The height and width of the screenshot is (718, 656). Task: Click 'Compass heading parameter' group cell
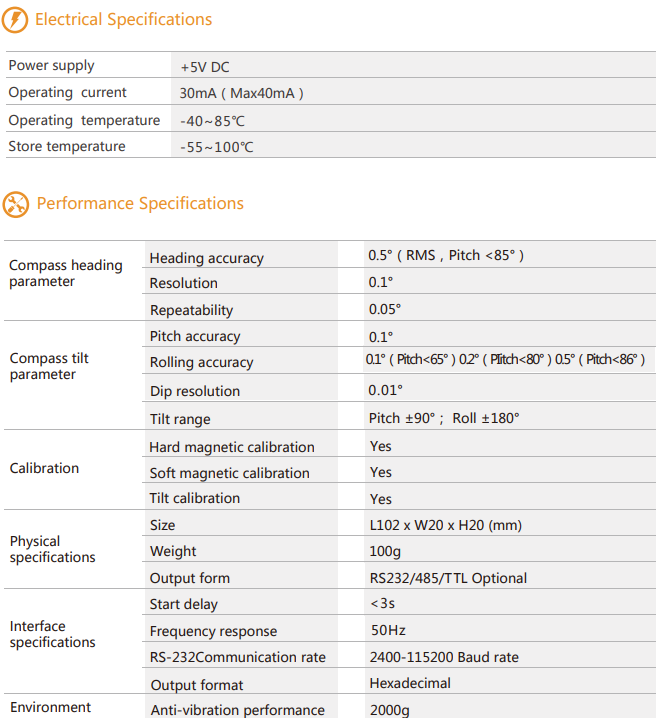click(x=66, y=273)
